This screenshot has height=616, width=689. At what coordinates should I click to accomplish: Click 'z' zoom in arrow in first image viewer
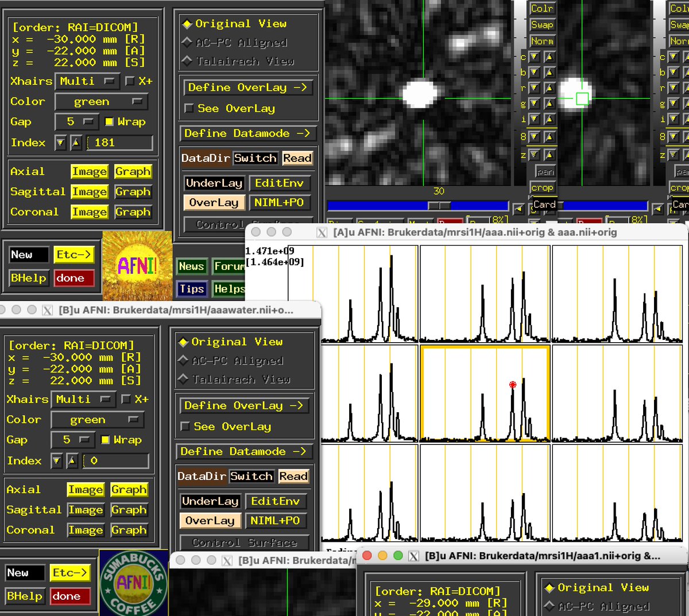549,155
